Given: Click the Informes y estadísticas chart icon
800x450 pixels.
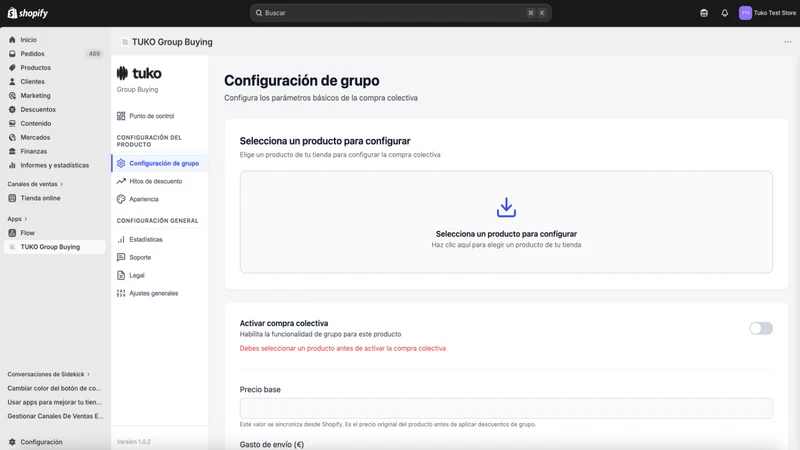Looking at the screenshot, I should [12, 165].
